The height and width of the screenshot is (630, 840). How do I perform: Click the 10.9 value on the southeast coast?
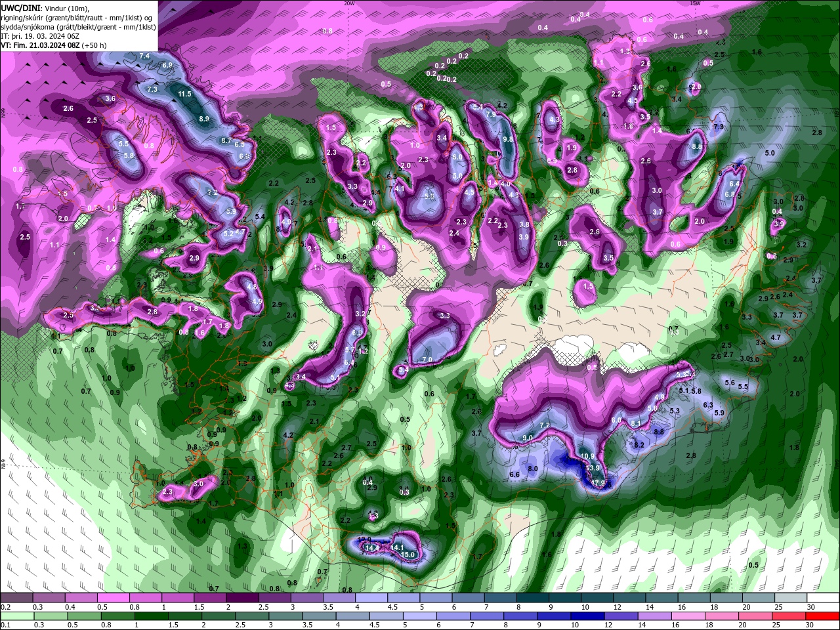tap(587, 456)
